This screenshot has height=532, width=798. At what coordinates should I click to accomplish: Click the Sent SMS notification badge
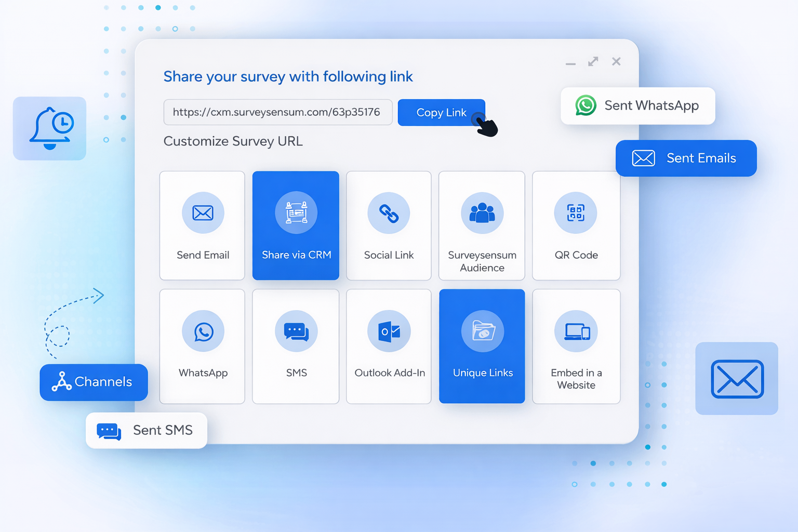tap(146, 430)
